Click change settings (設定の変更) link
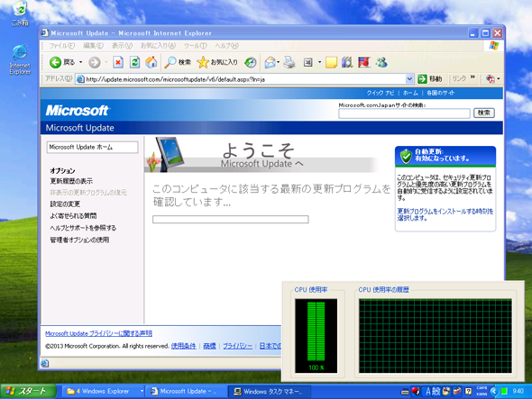The image size is (532, 399). pyautogui.click(x=65, y=204)
